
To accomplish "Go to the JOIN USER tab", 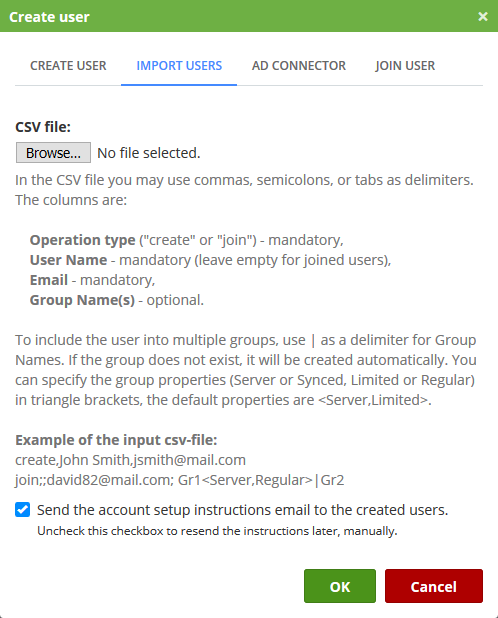I will 405,65.
